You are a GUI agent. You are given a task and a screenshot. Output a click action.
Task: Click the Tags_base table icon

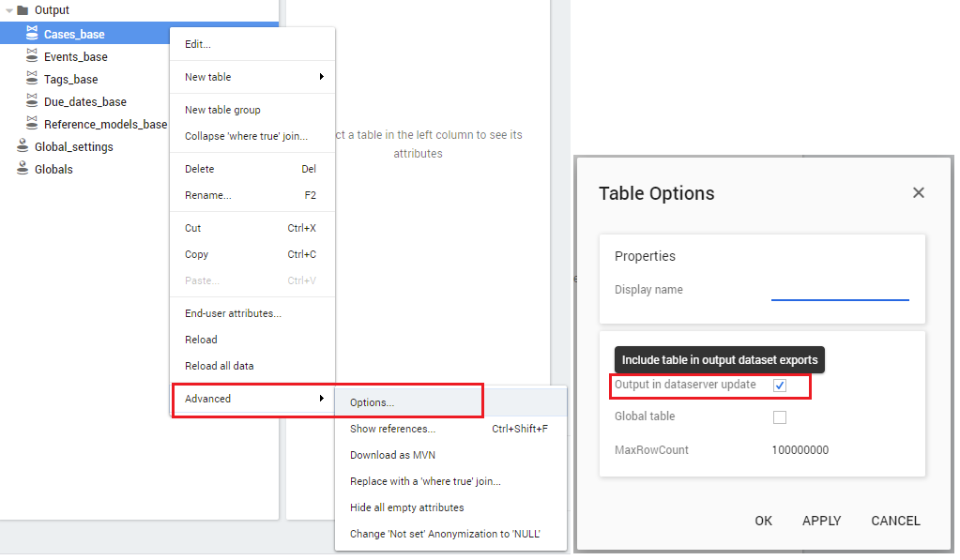[x=32, y=79]
